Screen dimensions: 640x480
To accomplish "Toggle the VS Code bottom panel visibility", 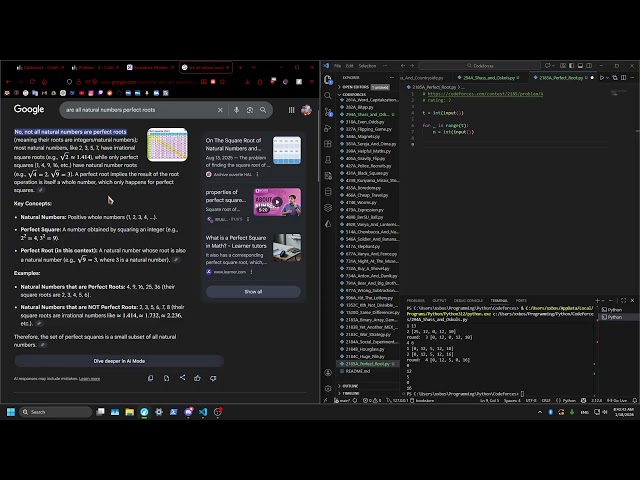I will point(580,65).
